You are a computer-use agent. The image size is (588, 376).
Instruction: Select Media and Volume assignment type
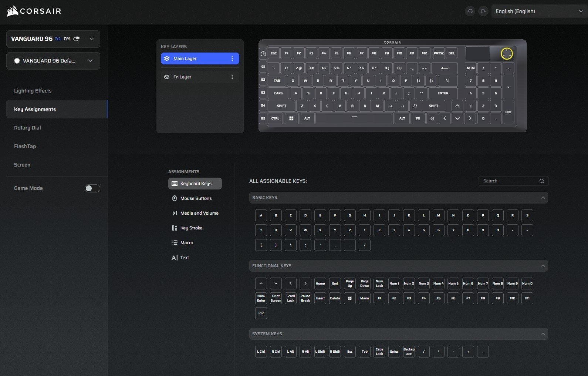pos(195,213)
